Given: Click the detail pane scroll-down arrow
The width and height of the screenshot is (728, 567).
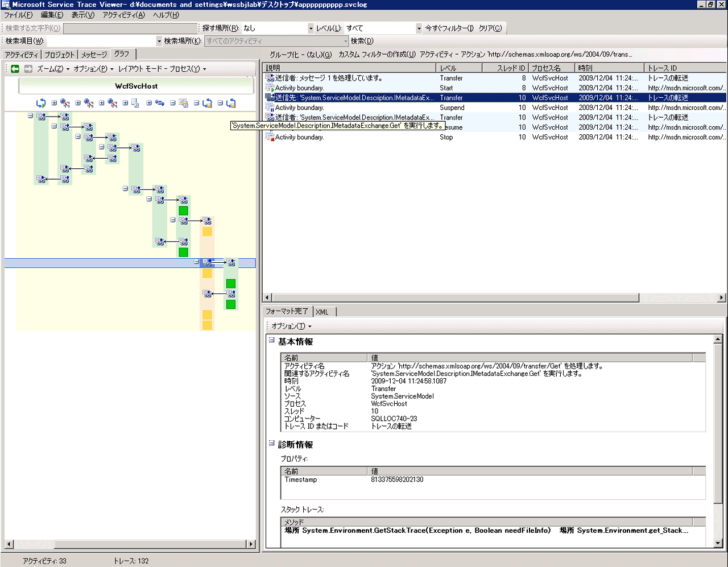Looking at the screenshot, I should click(x=718, y=543).
